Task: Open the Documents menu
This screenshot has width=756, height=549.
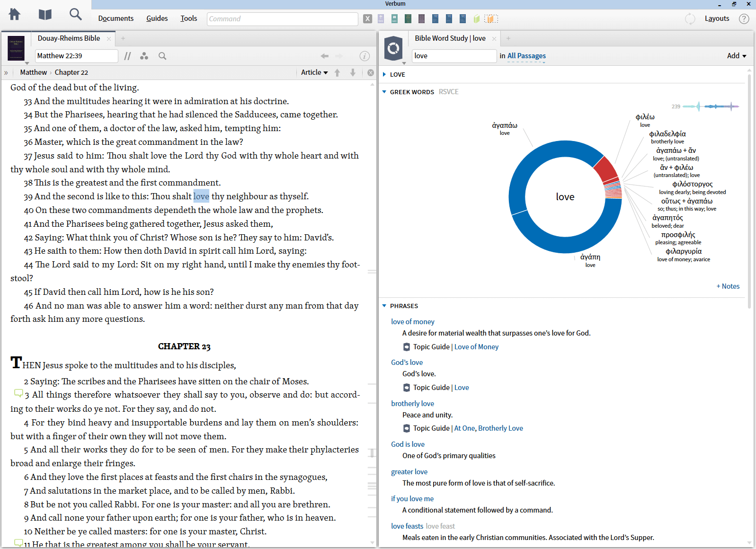Action: [116, 18]
